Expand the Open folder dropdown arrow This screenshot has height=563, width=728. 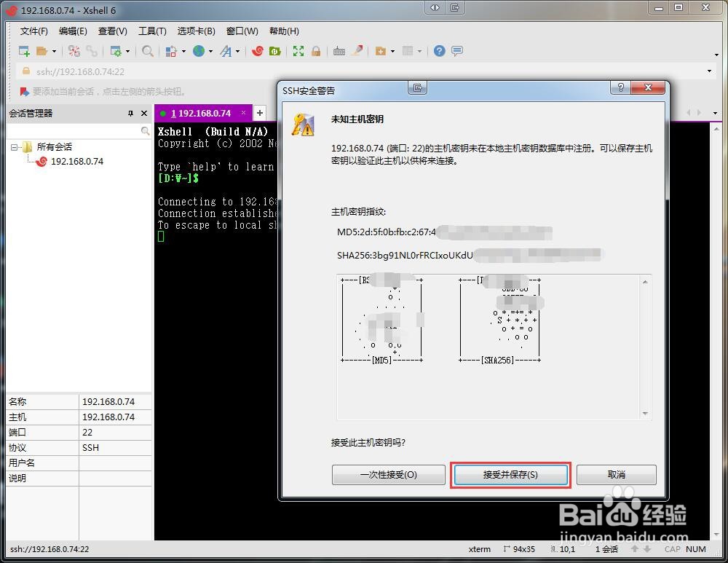[54, 51]
